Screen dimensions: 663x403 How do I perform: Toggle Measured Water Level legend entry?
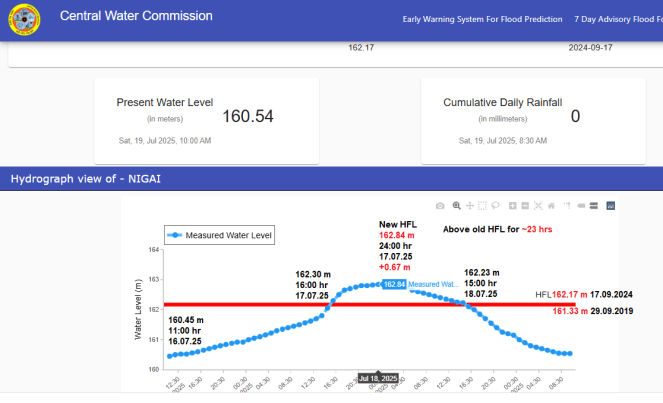point(220,235)
